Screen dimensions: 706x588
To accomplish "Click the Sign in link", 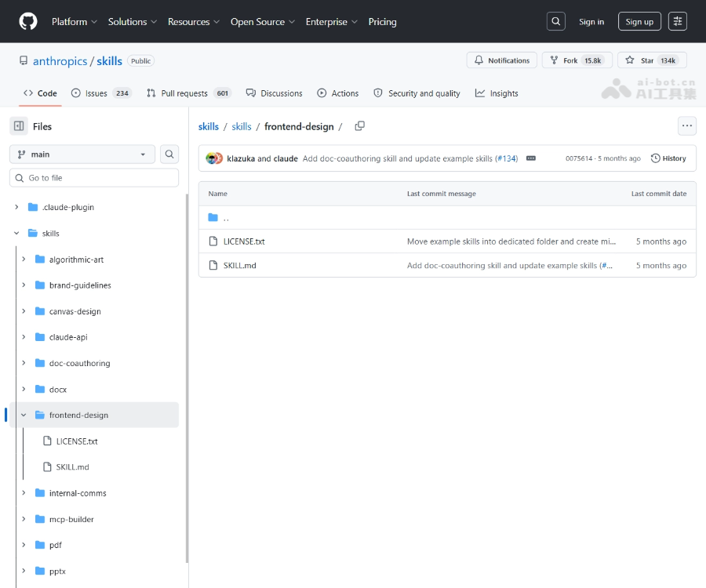I will point(591,22).
